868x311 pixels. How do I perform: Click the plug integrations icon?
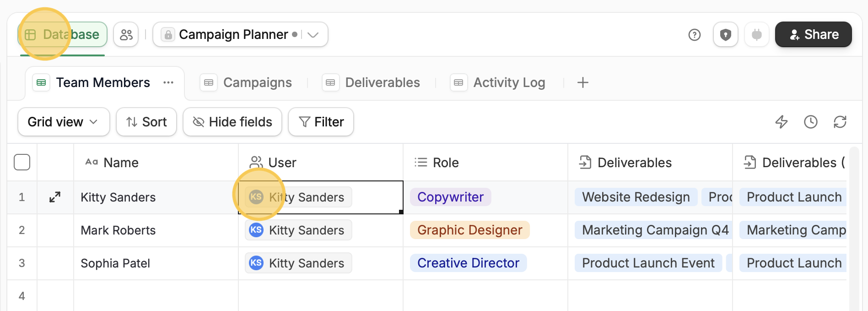pyautogui.click(x=757, y=34)
